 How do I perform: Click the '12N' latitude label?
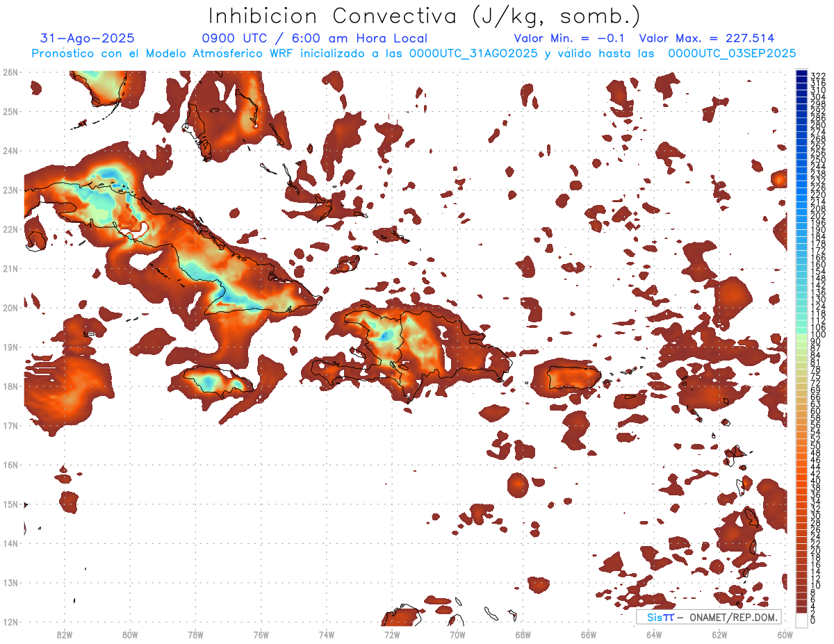(x=10, y=622)
